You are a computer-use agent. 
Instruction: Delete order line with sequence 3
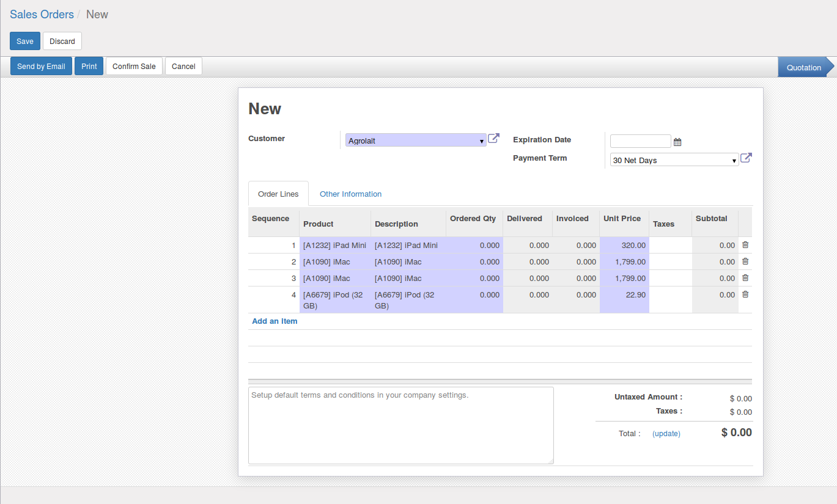click(x=745, y=277)
